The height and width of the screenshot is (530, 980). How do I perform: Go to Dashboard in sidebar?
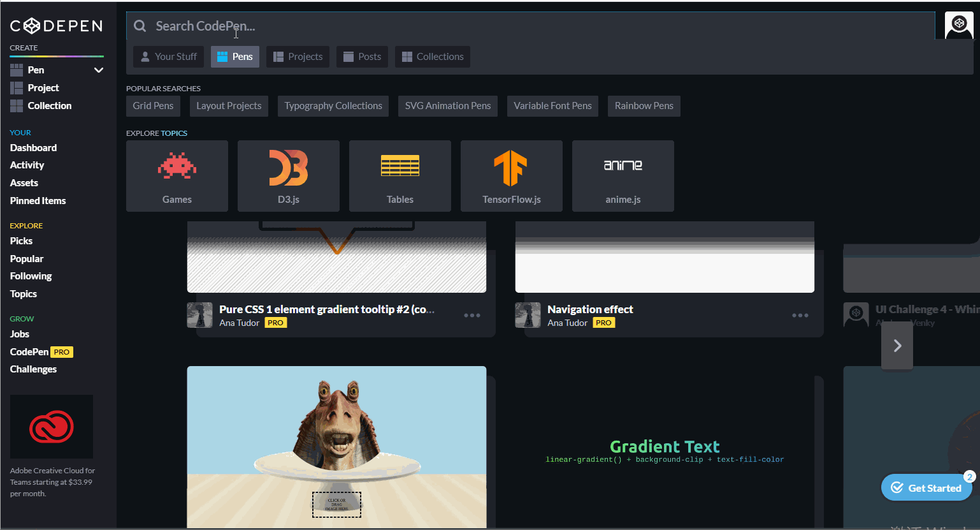tap(33, 148)
